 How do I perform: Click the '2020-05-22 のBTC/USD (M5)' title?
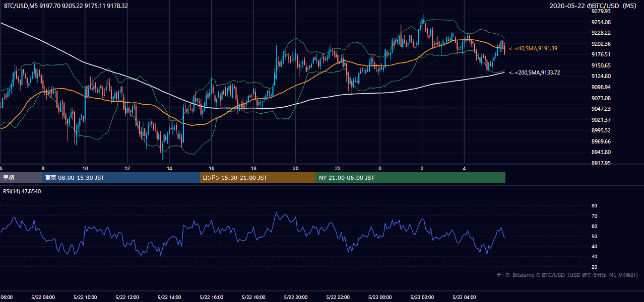[594, 6]
